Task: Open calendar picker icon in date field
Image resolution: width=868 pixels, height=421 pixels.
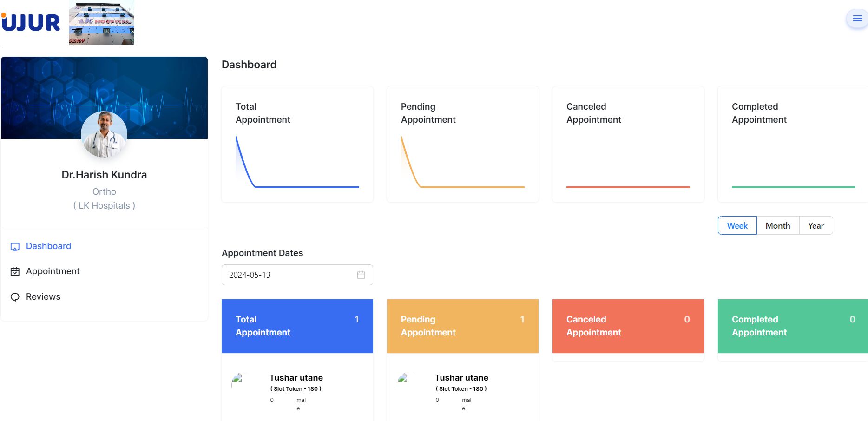Action: 361,275
